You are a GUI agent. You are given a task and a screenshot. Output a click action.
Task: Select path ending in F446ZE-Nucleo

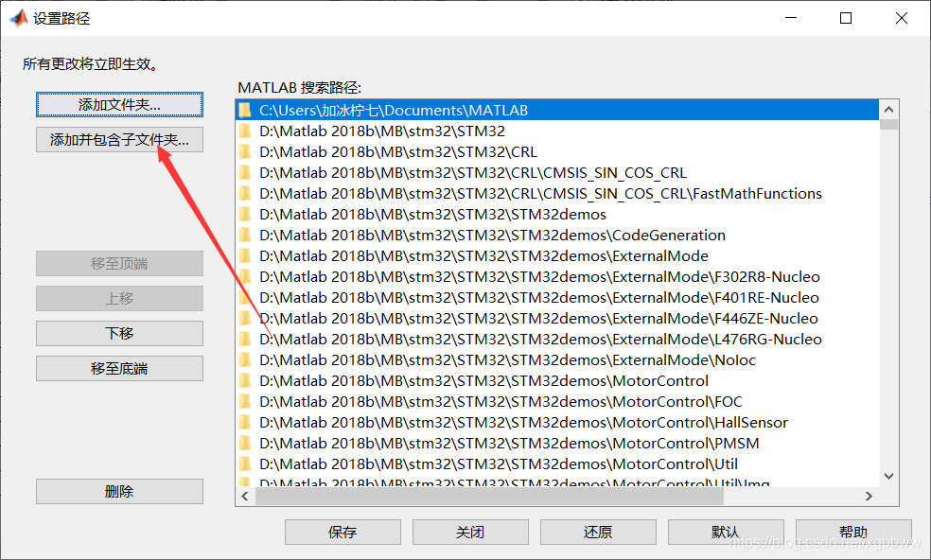coord(557,318)
